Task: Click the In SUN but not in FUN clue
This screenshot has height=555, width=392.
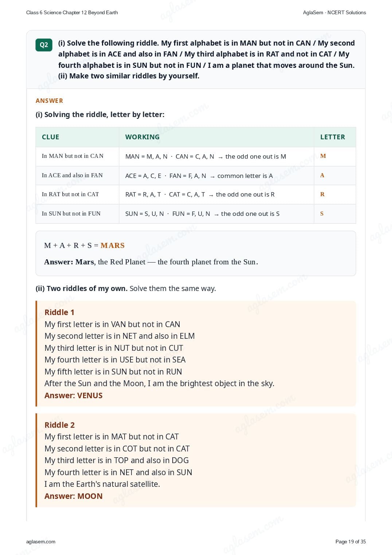Action: (x=71, y=214)
